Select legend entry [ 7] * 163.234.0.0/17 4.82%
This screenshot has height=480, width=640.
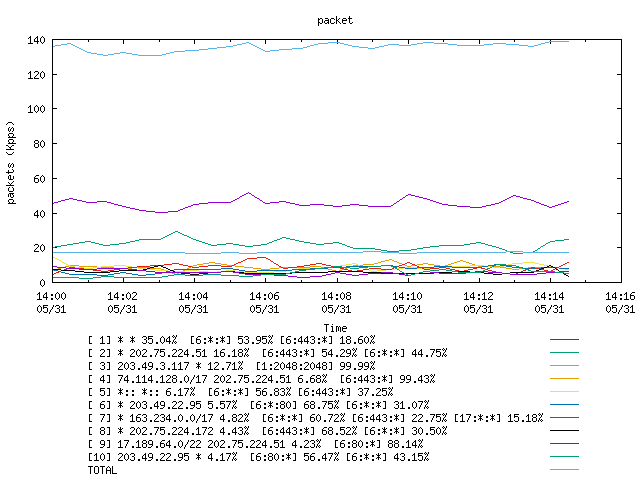coord(316,418)
